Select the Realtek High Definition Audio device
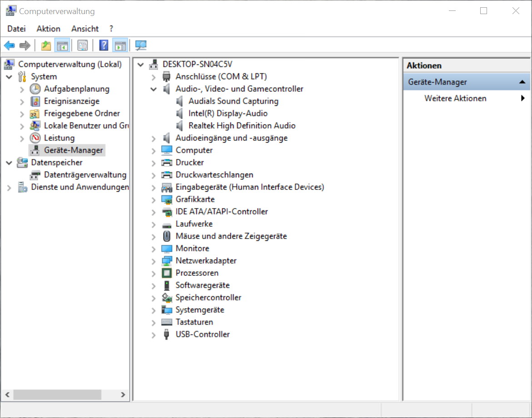 click(242, 126)
